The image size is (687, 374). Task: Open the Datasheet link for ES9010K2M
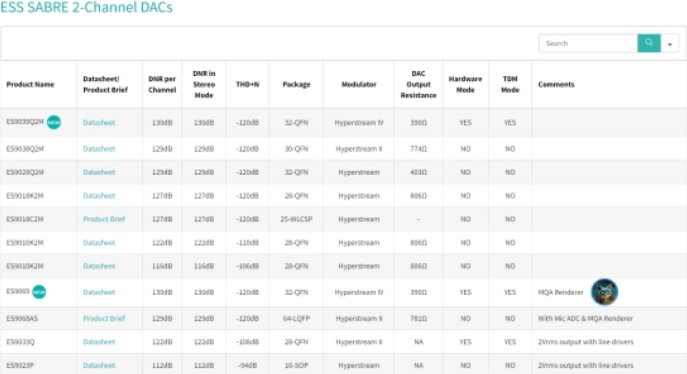pyautogui.click(x=99, y=266)
